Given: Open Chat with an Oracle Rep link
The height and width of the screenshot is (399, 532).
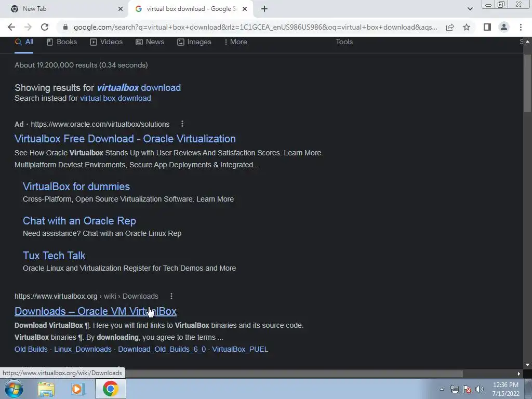Looking at the screenshot, I should click(79, 220).
